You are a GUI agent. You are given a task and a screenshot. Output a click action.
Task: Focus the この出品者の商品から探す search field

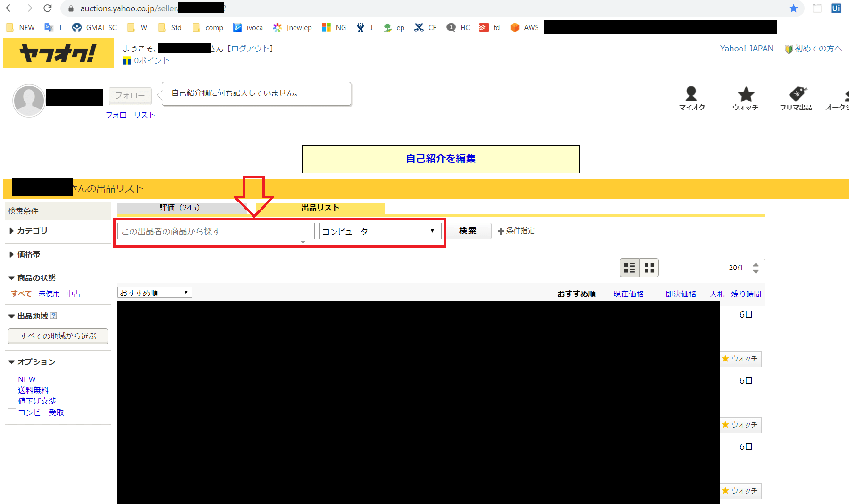tap(216, 231)
